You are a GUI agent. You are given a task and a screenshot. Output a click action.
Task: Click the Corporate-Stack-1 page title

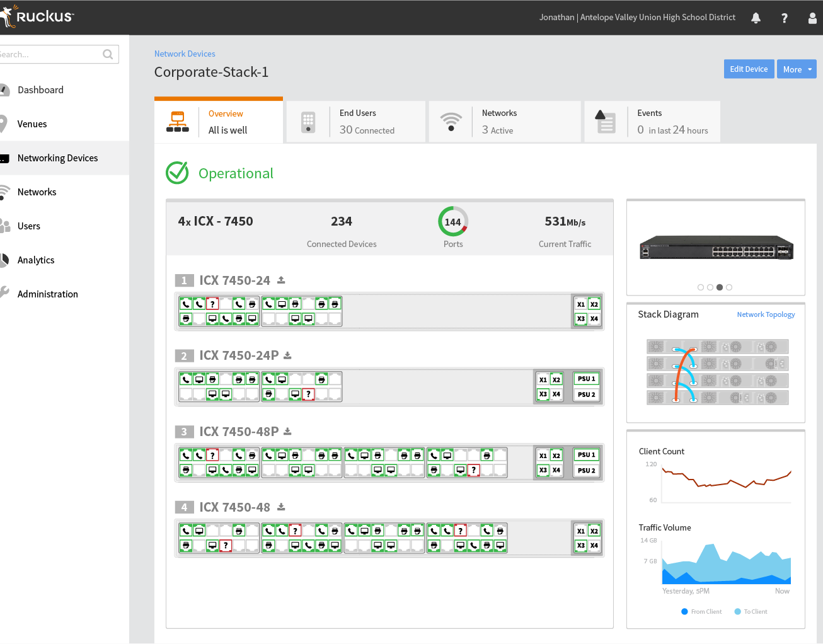pyautogui.click(x=211, y=72)
